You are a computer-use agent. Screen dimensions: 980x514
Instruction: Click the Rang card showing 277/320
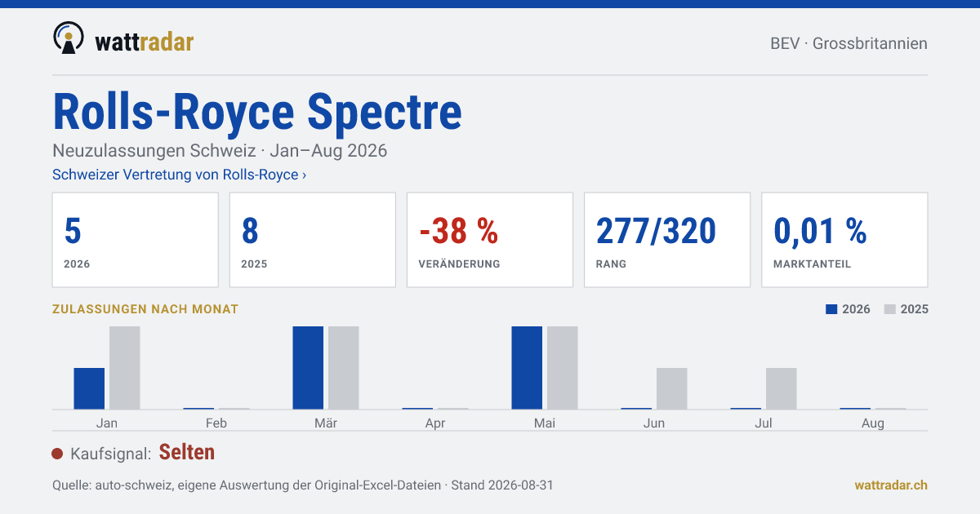click(667, 240)
